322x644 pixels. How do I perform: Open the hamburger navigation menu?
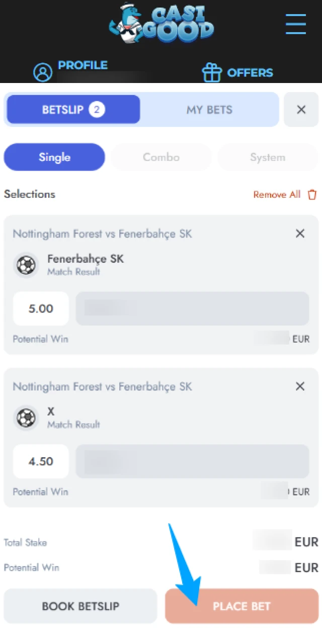point(296,24)
